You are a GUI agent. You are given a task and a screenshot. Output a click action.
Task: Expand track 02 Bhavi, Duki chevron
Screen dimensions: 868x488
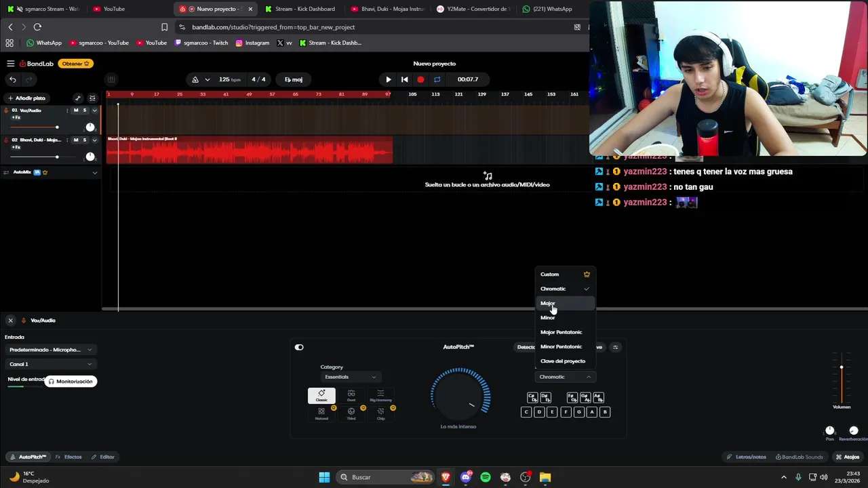94,140
